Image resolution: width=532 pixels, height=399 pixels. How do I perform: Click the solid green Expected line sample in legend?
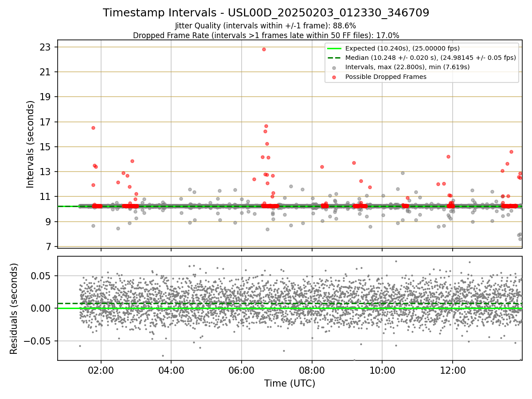click(334, 48)
